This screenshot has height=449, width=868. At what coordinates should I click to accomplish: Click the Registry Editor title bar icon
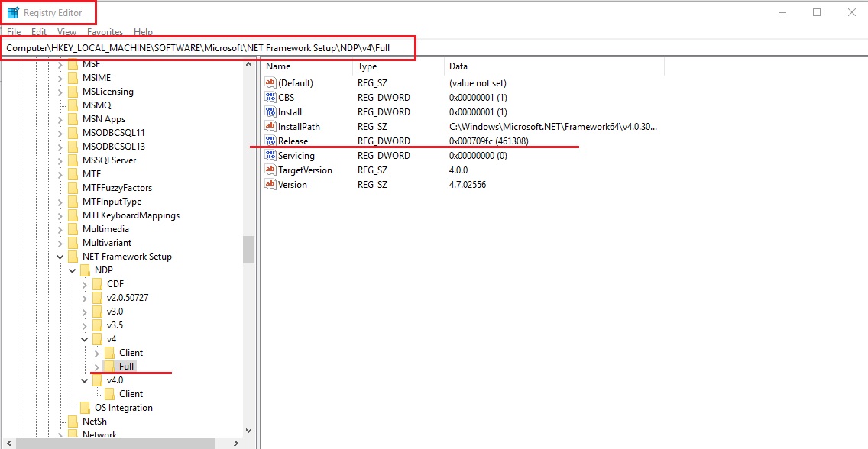[13, 13]
